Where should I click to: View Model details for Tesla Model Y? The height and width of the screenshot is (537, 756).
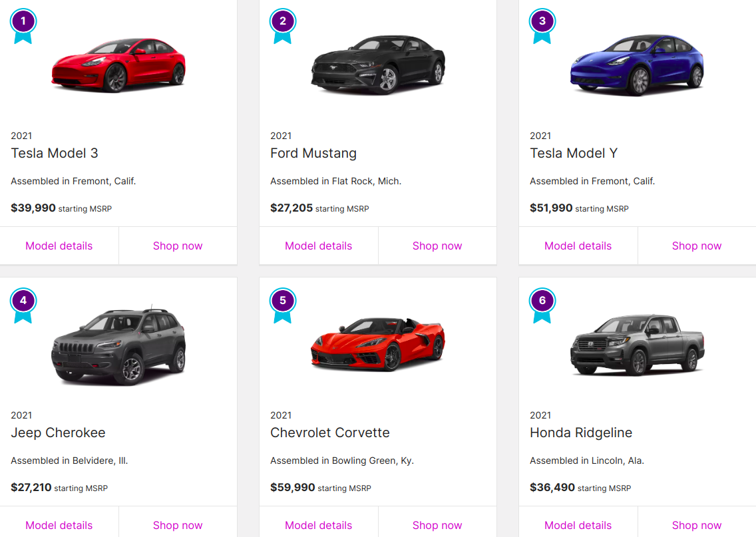click(x=578, y=246)
